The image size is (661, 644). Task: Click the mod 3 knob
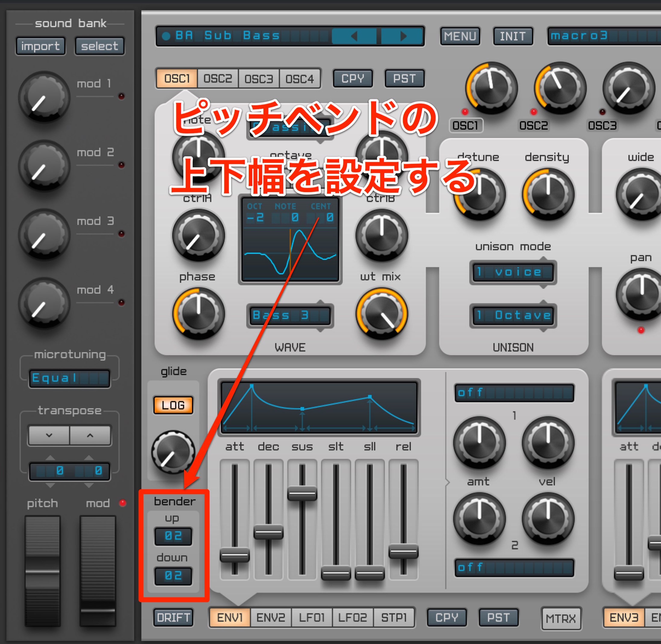tap(44, 235)
